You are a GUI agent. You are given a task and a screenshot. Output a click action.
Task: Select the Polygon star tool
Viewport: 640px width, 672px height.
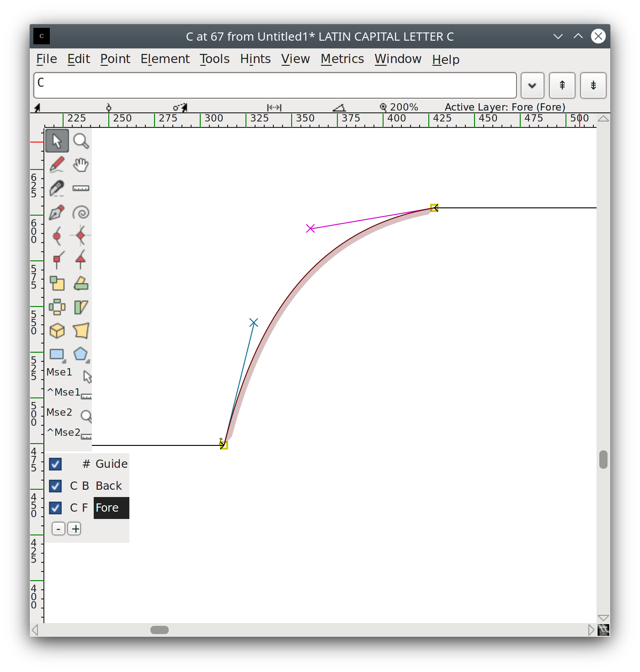pos(81,355)
